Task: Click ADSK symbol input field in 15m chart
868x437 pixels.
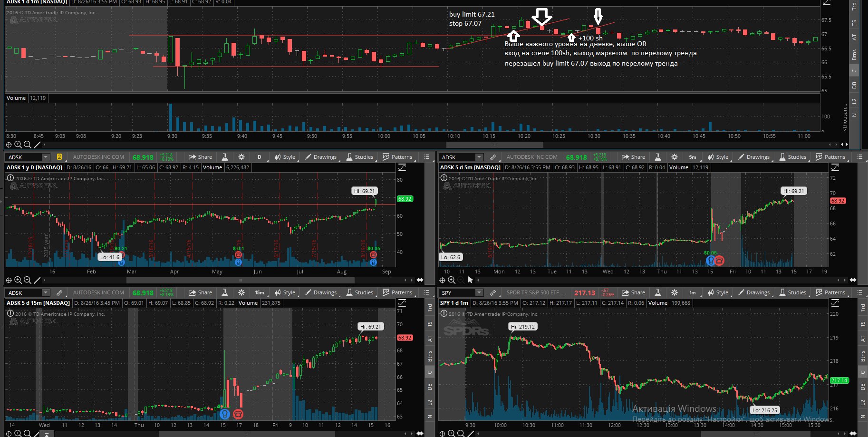Action: pyautogui.click(x=25, y=292)
